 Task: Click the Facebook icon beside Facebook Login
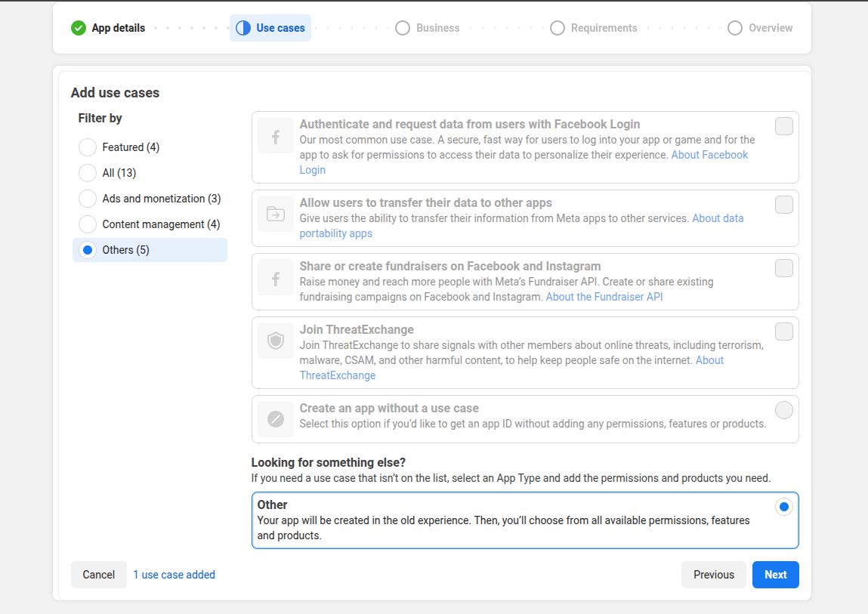point(276,136)
